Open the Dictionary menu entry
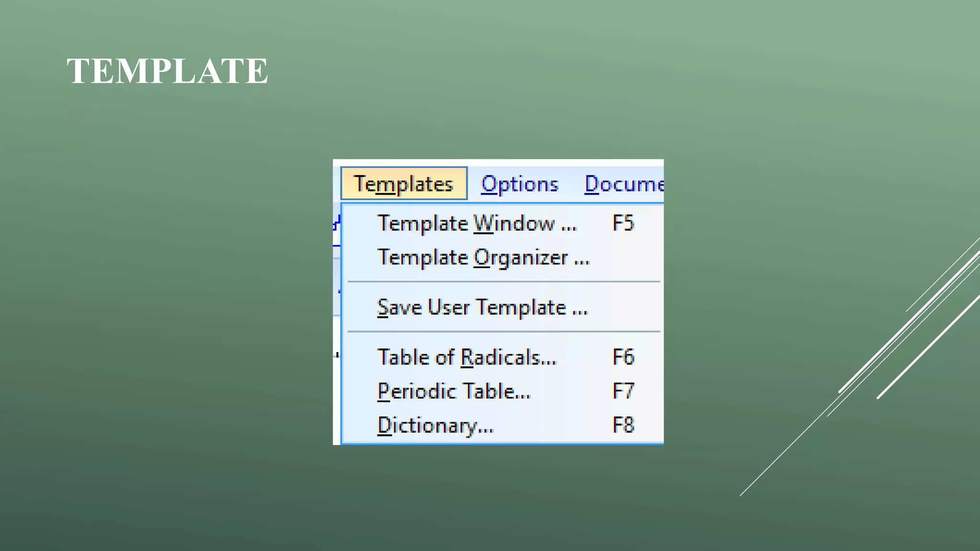The width and height of the screenshot is (980, 551). pyautogui.click(x=435, y=425)
